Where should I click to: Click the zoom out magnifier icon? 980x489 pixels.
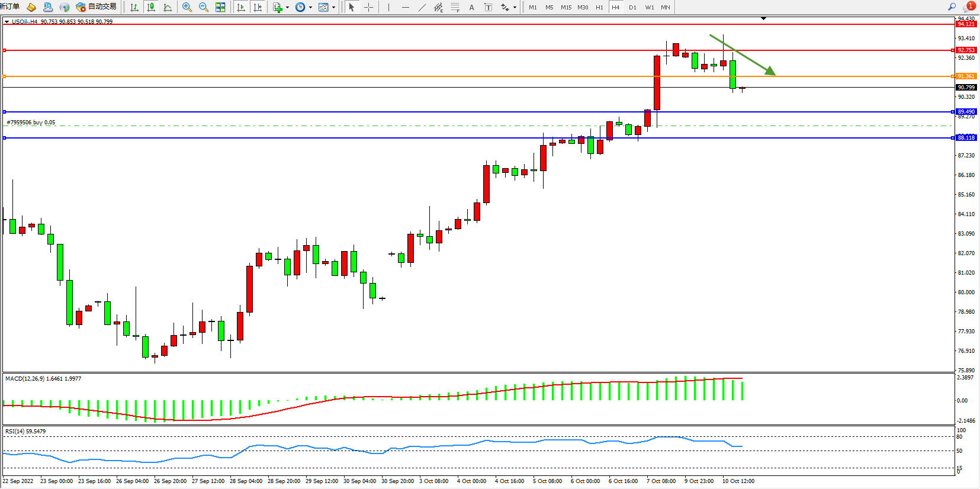(x=203, y=7)
